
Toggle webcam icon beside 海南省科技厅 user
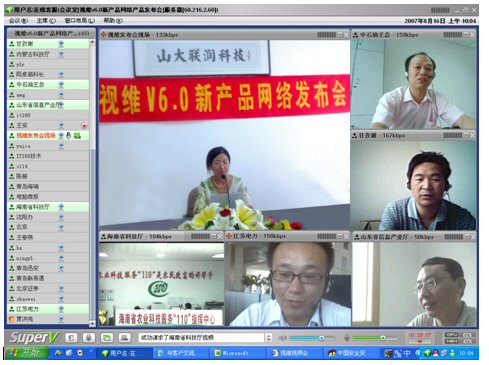point(61,207)
